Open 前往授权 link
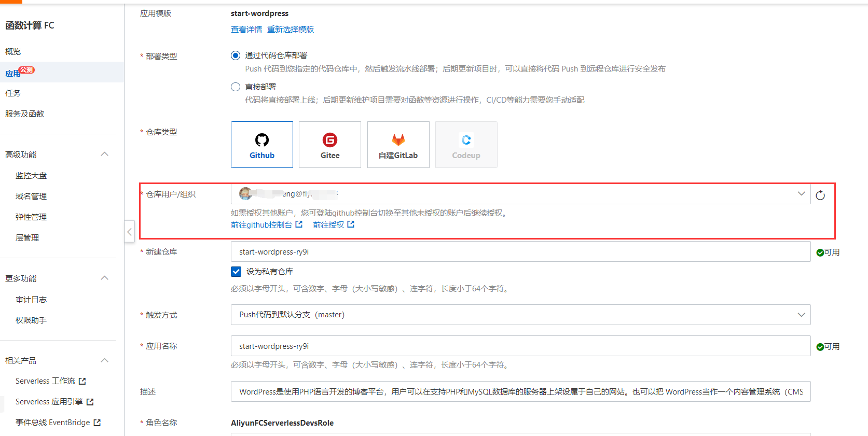 click(328, 225)
